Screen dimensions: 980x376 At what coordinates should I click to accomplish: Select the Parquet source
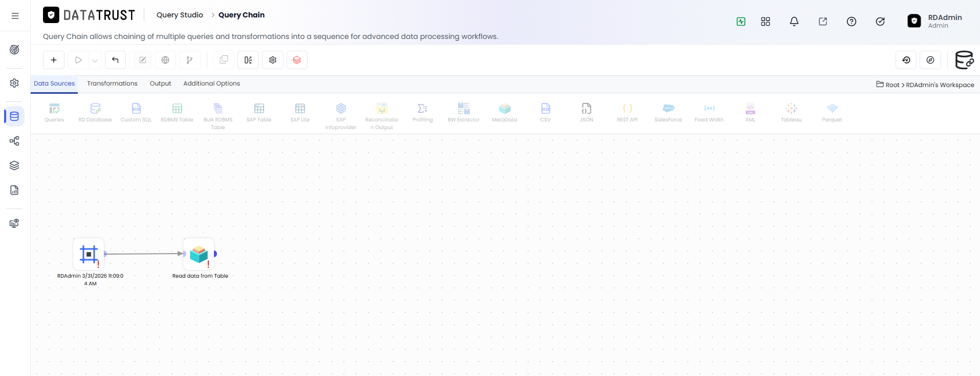(832, 113)
